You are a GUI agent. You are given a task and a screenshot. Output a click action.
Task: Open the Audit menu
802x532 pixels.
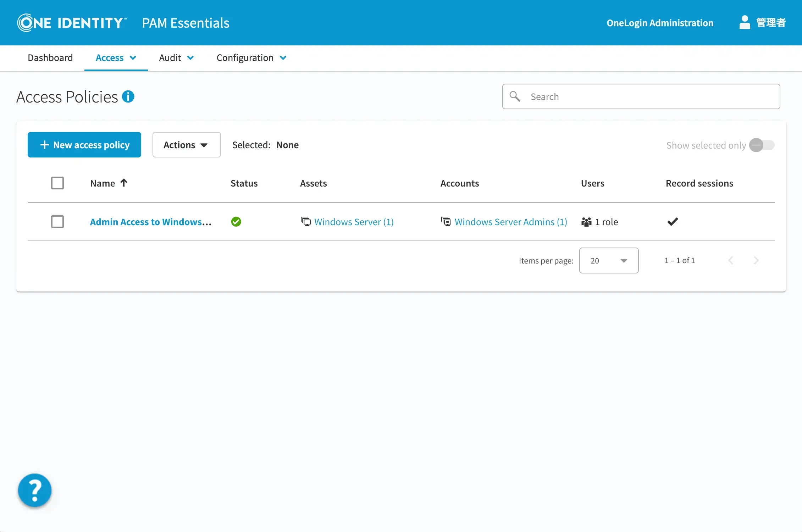(176, 58)
